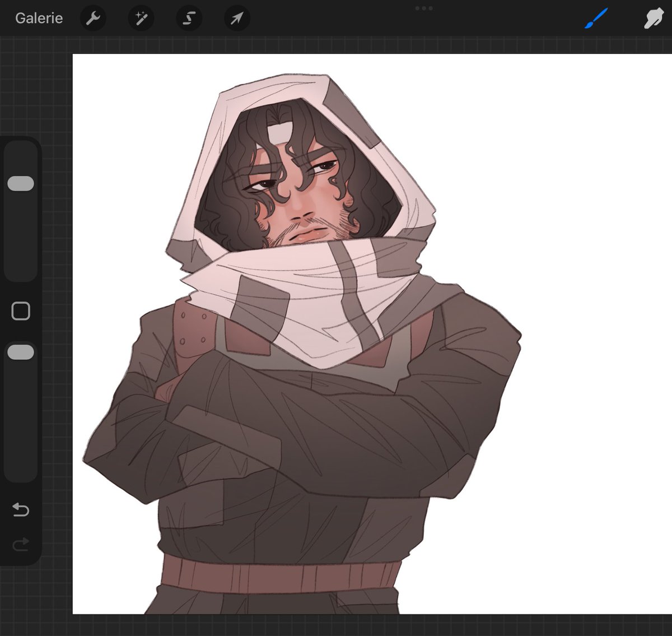Redo using the forward arrow
672x636 pixels.
(x=20, y=545)
